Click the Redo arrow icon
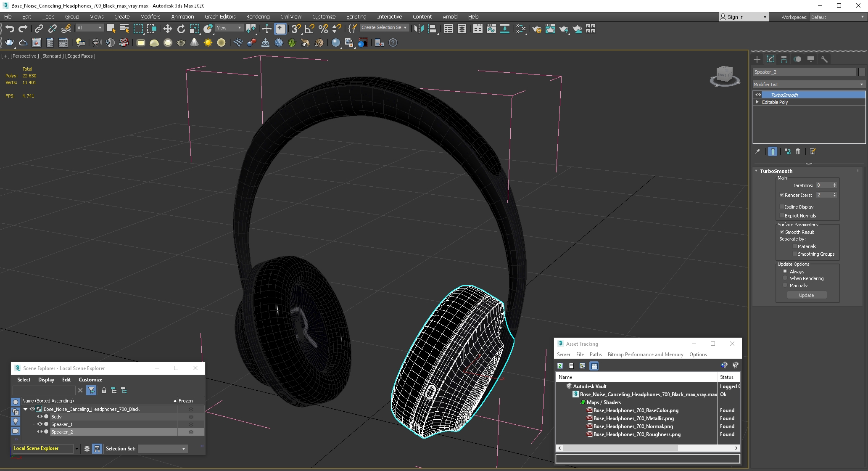The width and height of the screenshot is (868, 471). click(23, 29)
